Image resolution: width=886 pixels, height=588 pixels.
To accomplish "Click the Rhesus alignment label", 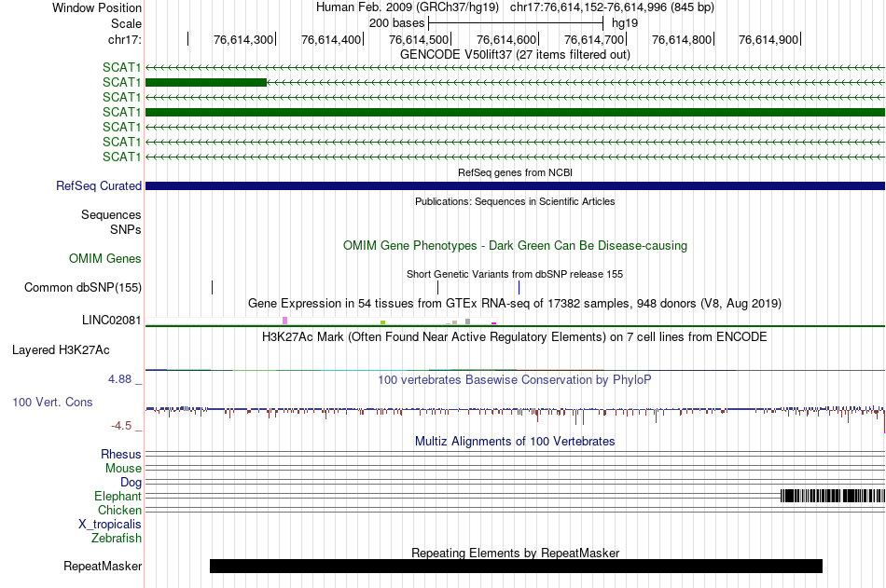I will 121,454.
